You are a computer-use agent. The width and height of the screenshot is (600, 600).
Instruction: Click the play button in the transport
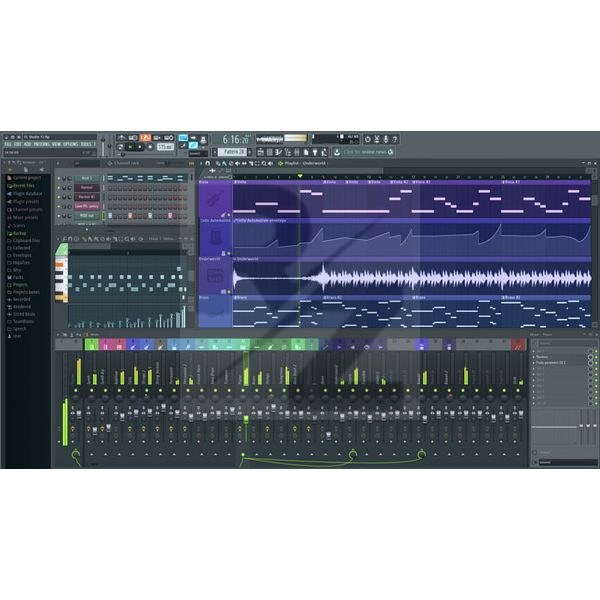[x=130, y=147]
